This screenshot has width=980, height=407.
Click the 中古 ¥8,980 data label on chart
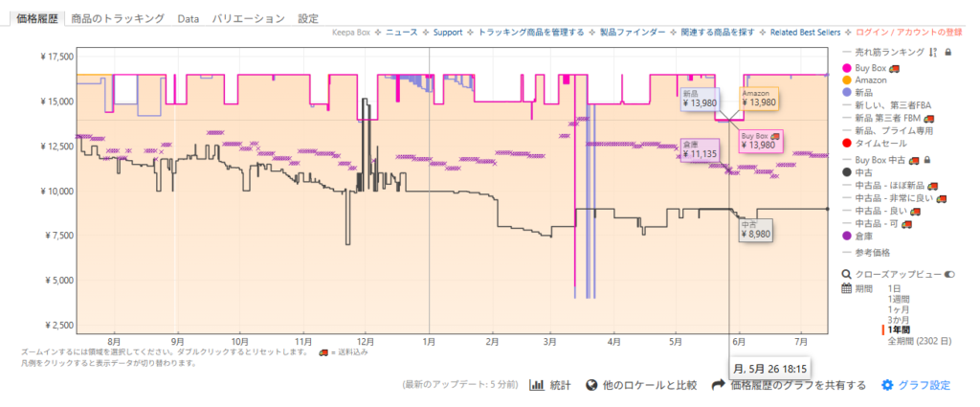(755, 230)
